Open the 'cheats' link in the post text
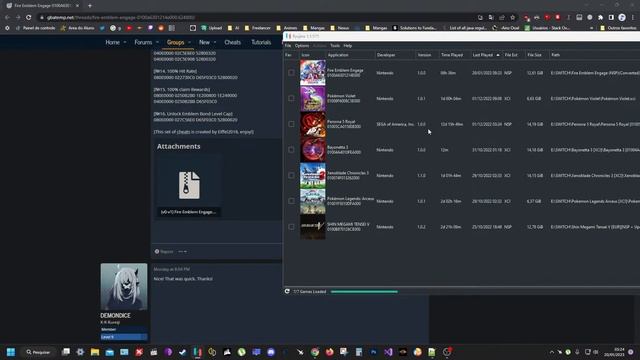Image resolution: width=640 pixels, height=360 pixels. pyautogui.click(x=183, y=132)
